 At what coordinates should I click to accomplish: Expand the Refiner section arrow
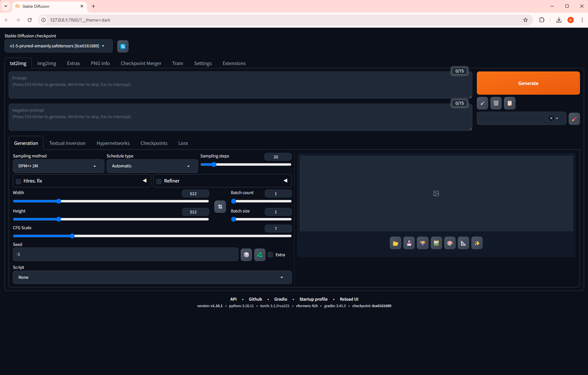pyautogui.click(x=285, y=181)
